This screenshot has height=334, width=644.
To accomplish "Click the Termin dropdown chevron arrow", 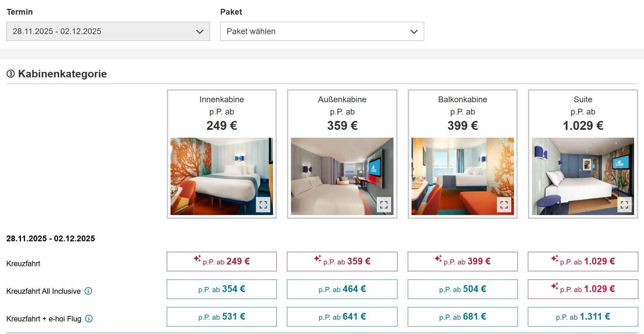I will 200,32.
